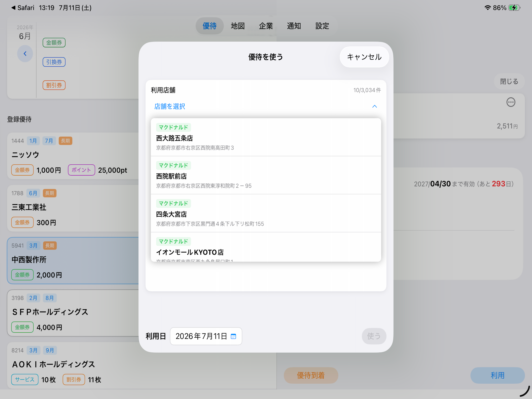Tap Safari back-to-app indicator
The image size is (532, 399).
point(23,8)
